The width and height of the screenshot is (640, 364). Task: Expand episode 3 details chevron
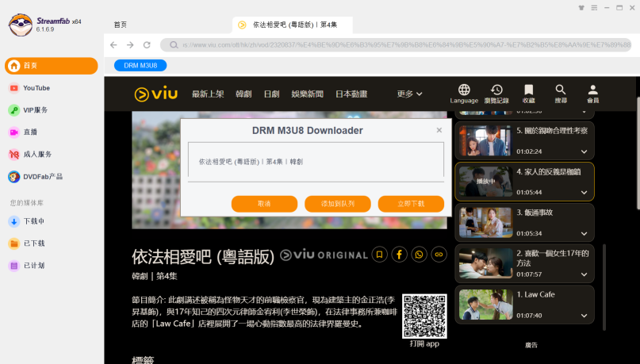click(x=584, y=234)
